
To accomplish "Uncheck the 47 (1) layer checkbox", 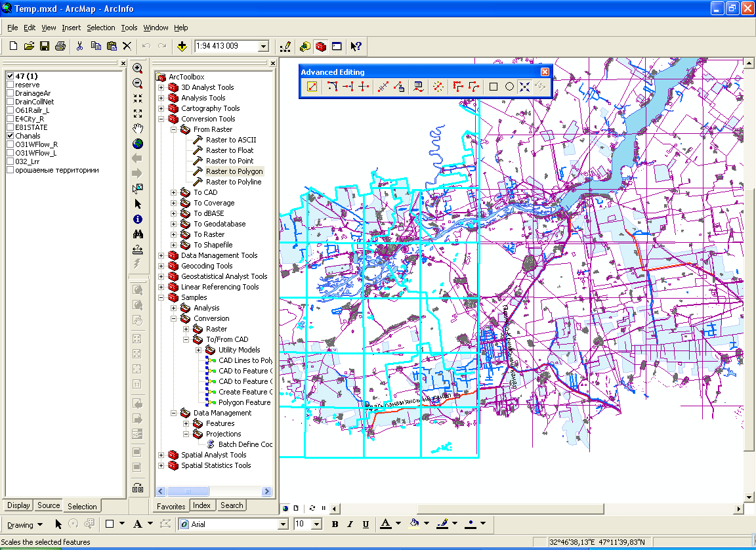I will (10, 76).
